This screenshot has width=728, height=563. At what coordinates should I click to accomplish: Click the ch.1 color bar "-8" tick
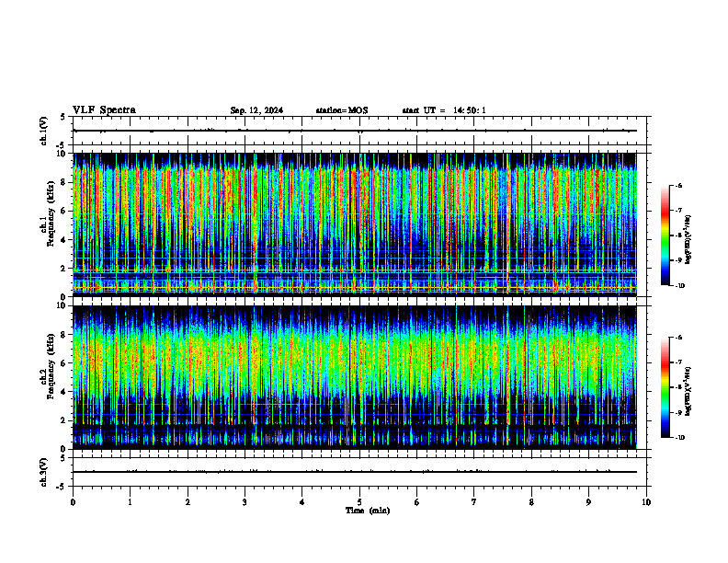click(x=678, y=236)
